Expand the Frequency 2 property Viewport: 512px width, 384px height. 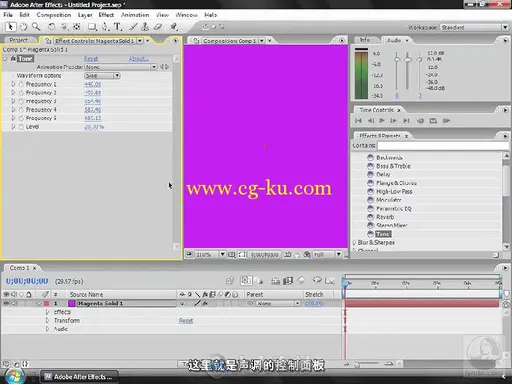point(13,93)
